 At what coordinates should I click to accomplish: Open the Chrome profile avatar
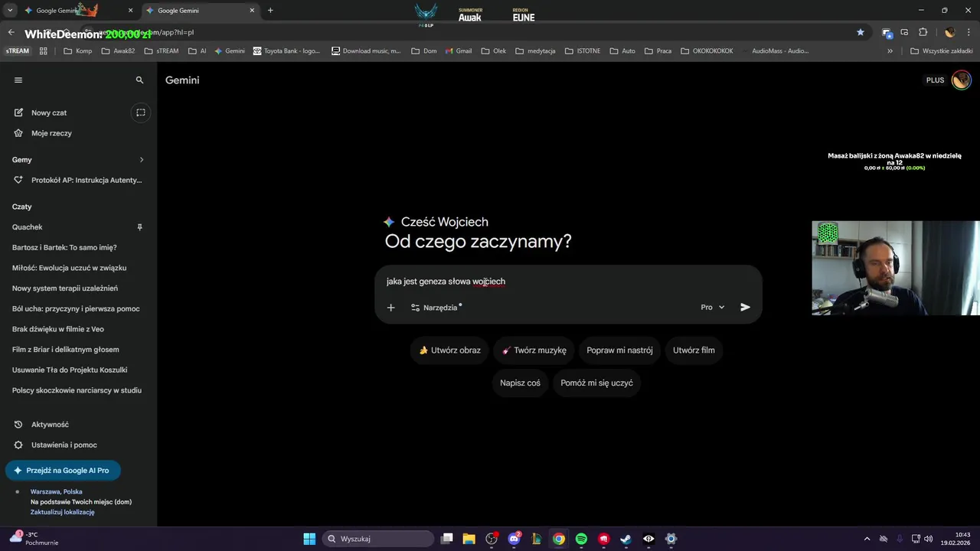coord(950,32)
